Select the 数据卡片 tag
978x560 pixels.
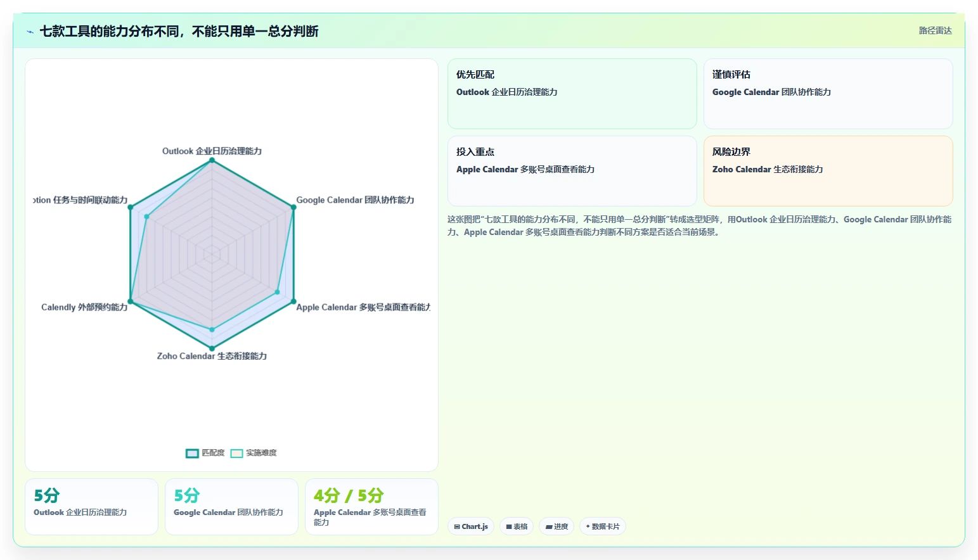[603, 526]
